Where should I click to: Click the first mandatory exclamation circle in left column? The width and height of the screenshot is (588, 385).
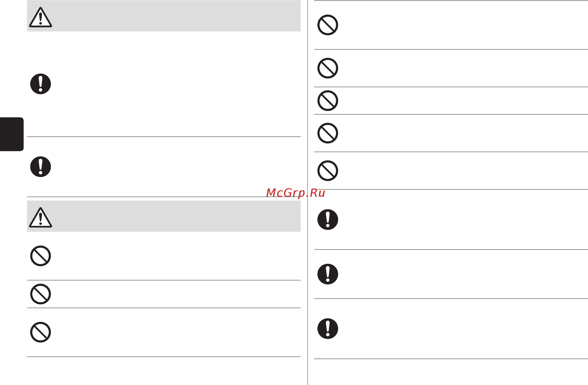[41, 84]
